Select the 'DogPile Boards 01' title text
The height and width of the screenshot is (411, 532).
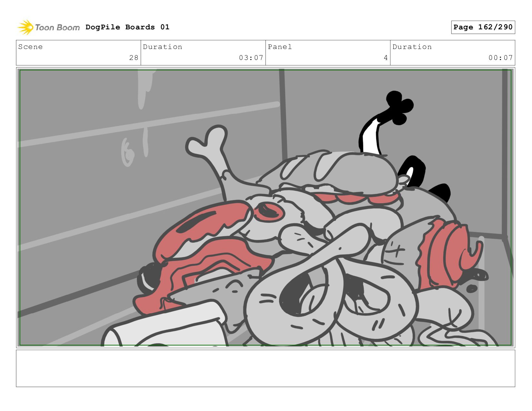pos(127,27)
